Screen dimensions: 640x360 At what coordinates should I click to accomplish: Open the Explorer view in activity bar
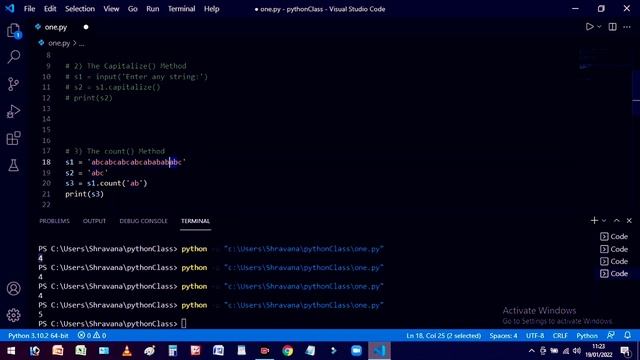(13, 31)
